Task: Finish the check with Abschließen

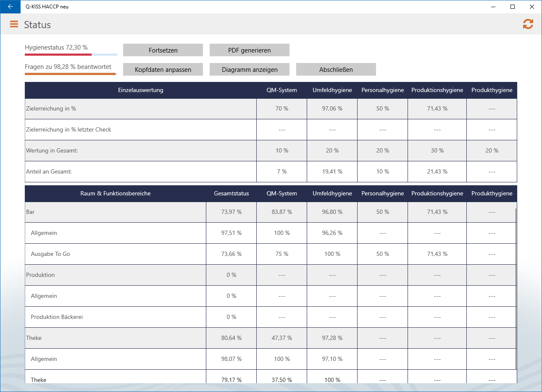Action: [336, 69]
